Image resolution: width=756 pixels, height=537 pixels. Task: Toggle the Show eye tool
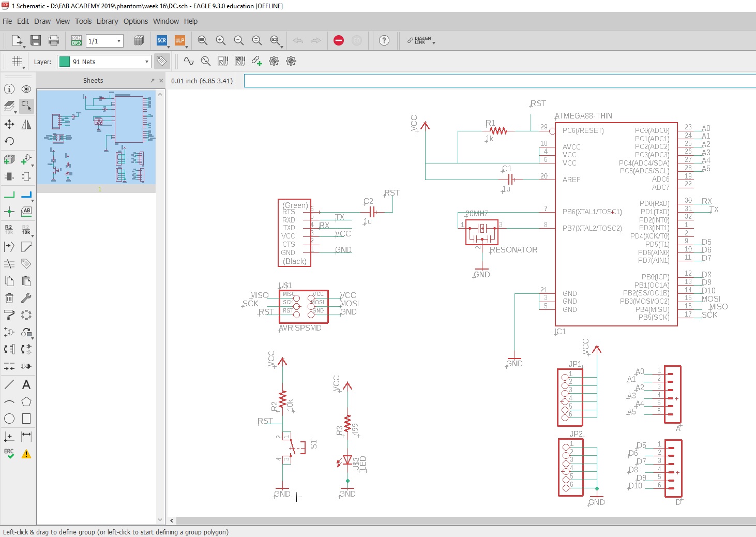coord(26,89)
